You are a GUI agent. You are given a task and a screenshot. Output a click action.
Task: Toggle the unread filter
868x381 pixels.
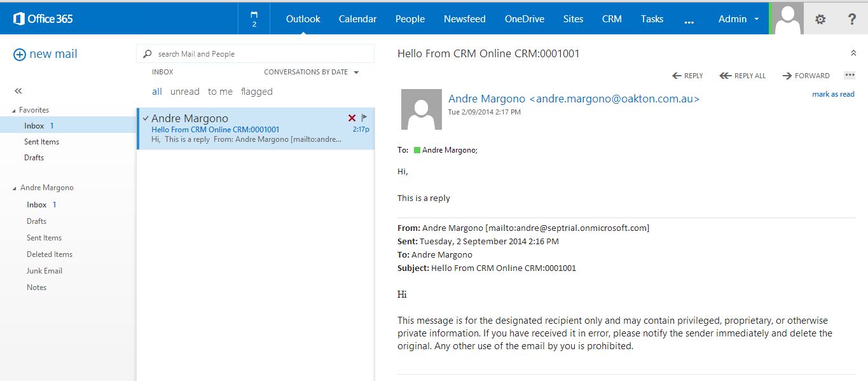tap(184, 92)
